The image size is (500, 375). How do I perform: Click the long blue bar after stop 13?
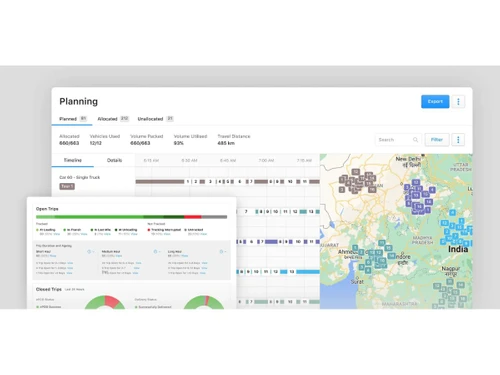click(308, 272)
